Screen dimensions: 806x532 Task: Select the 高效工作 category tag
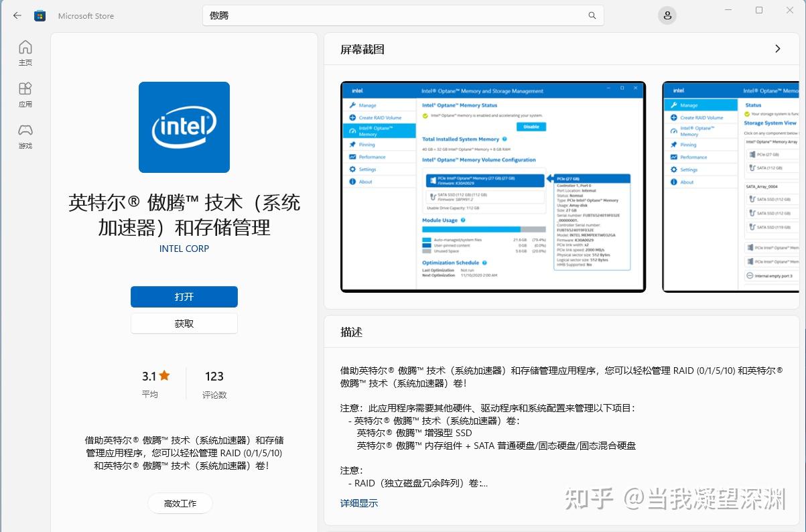point(180,503)
